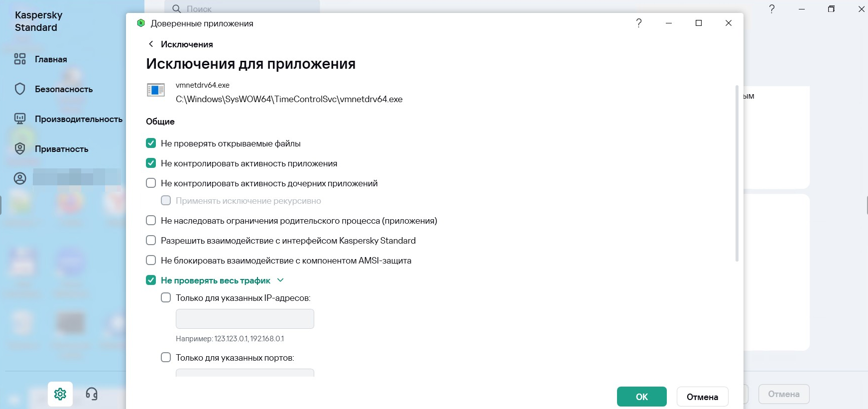The height and width of the screenshot is (409, 868).
Task: Click help question mark in dialog title bar
Action: (639, 23)
